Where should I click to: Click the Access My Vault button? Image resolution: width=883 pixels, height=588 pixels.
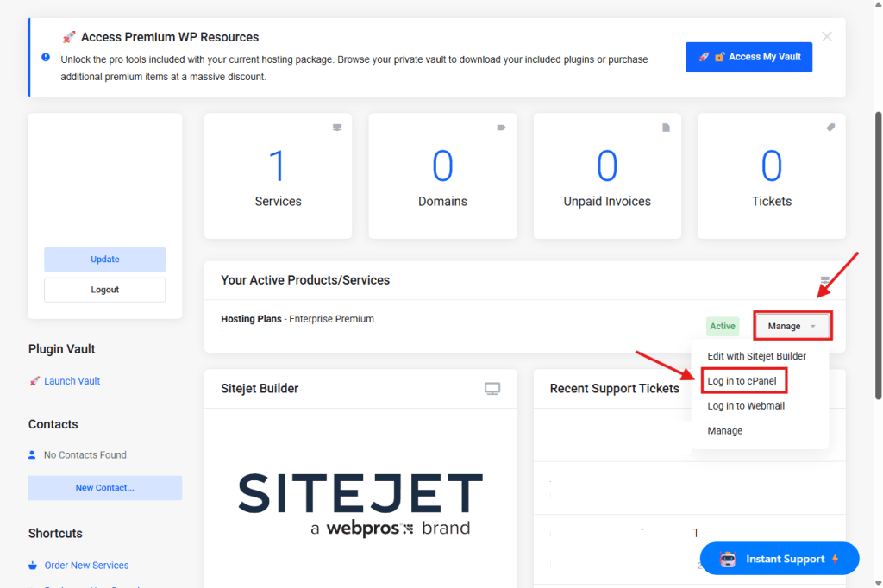[x=748, y=57]
